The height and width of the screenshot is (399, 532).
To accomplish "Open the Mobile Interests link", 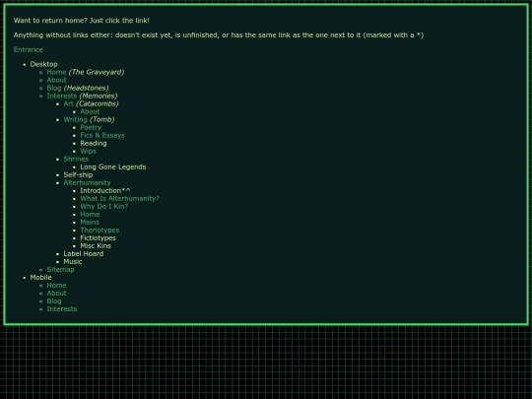I will pos(62,309).
